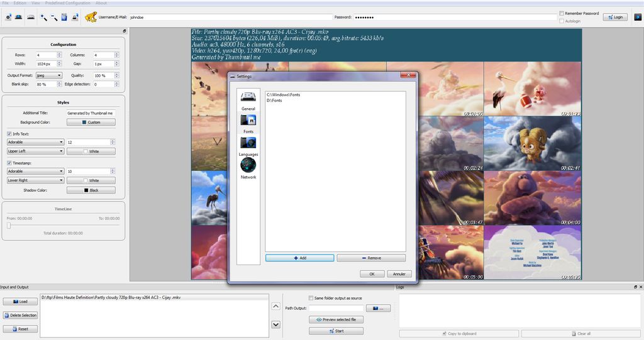Click the Columns spinner arrows
644x340 pixels.
pos(116,55)
